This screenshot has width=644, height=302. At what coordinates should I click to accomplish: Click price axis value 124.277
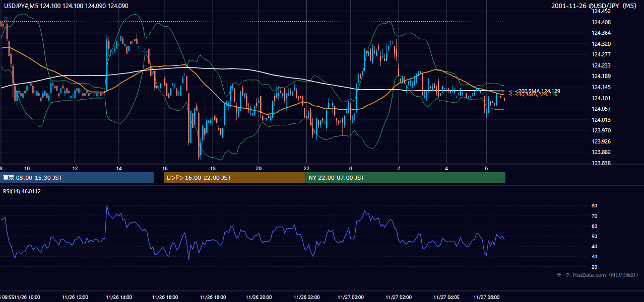601,54
